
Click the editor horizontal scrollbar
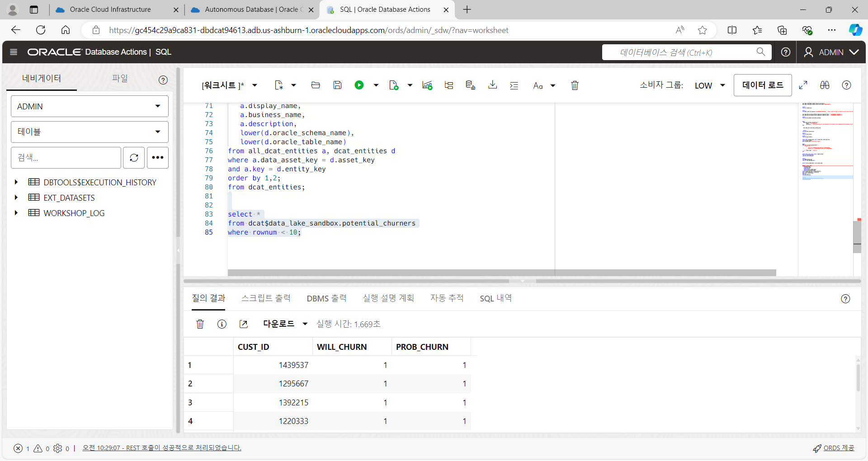pos(502,273)
